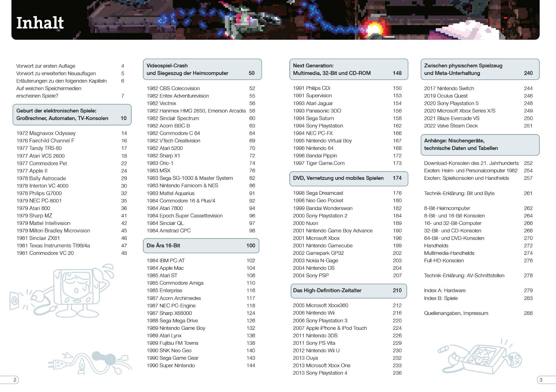Screen dimensions: 556x392
Task: Jump to 'Next Generation:' chapter heading
Action: pyautogui.click(x=349, y=69)
